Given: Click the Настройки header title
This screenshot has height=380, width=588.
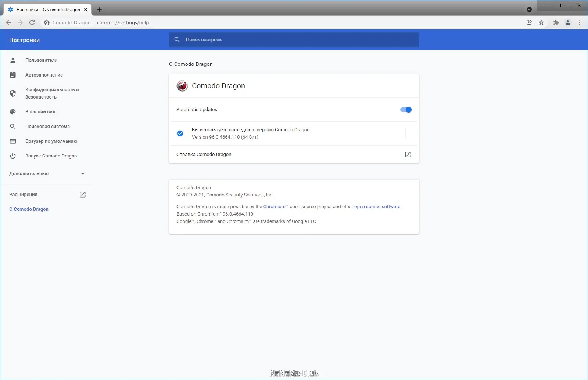Looking at the screenshot, I should coord(24,40).
